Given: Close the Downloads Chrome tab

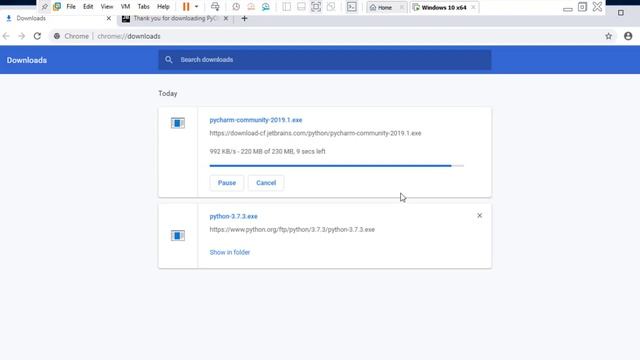Looking at the screenshot, I should 109,18.
